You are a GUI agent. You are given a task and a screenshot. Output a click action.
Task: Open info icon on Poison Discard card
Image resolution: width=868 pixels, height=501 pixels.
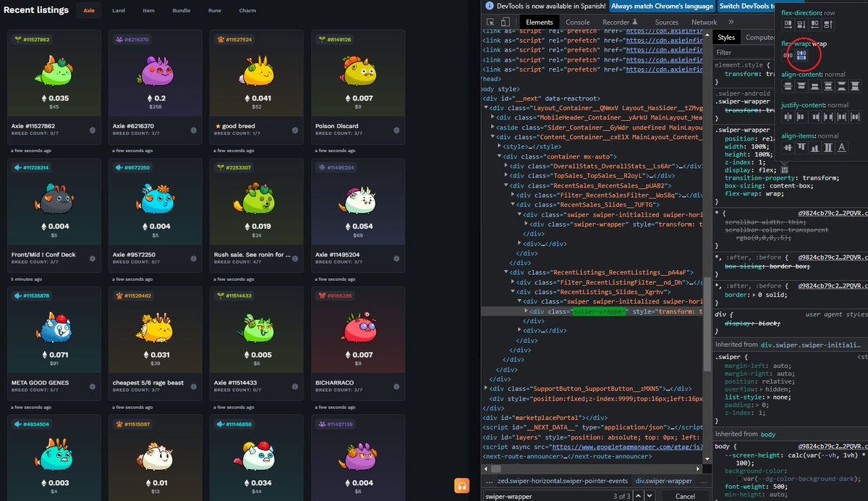(396, 130)
